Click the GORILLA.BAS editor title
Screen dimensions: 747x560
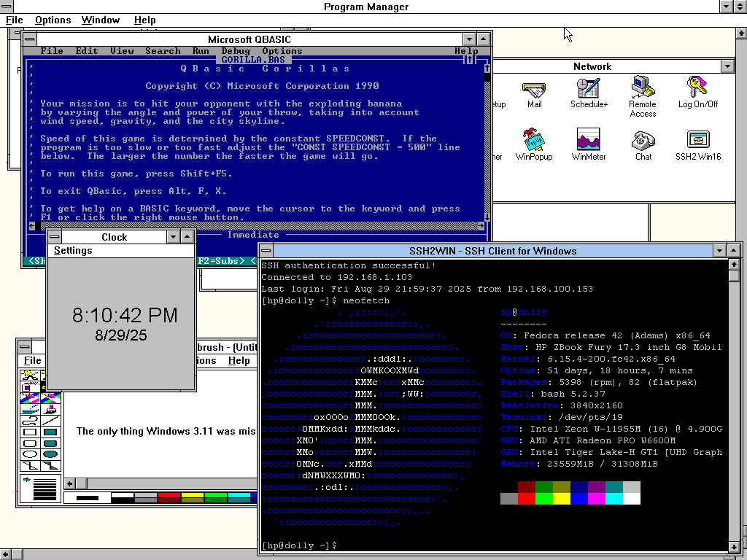pyautogui.click(x=253, y=60)
